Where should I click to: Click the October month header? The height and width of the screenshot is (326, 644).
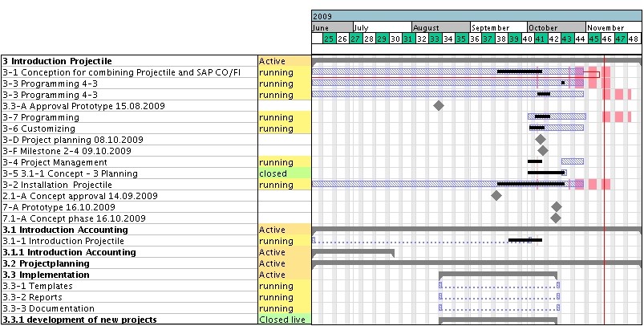coord(556,27)
